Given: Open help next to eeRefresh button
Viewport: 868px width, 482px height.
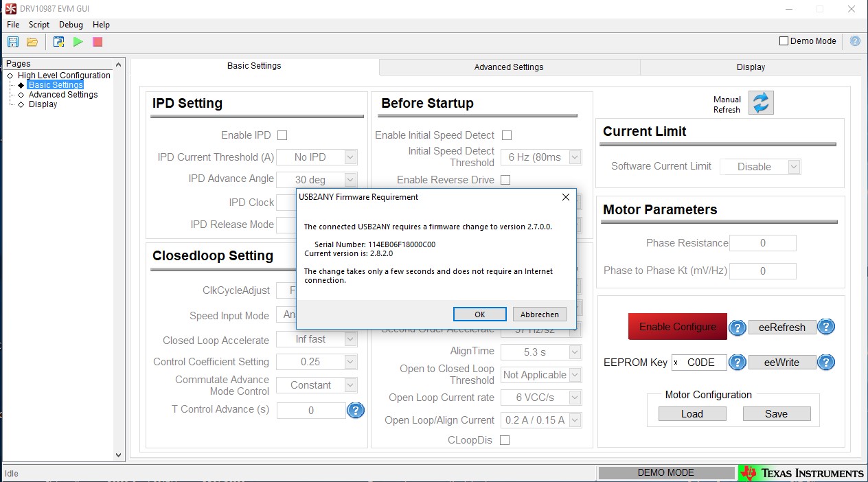Looking at the screenshot, I should pos(826,327).
